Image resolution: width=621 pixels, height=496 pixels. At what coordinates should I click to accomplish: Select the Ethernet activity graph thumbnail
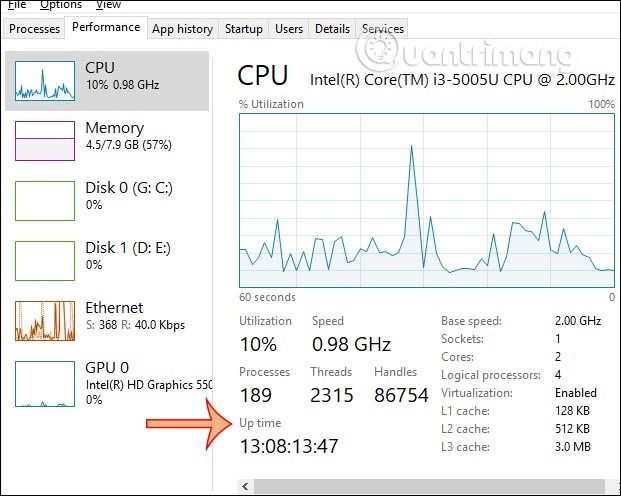[45, 320]
